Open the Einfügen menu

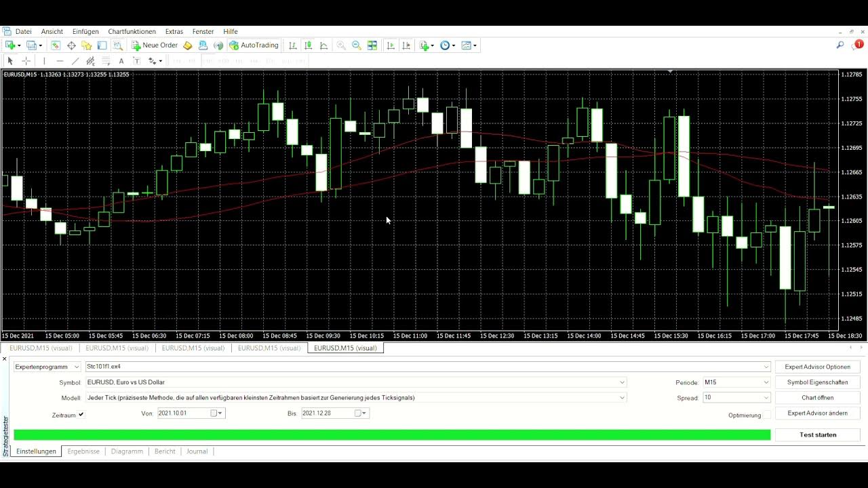(x=85, y=31)
